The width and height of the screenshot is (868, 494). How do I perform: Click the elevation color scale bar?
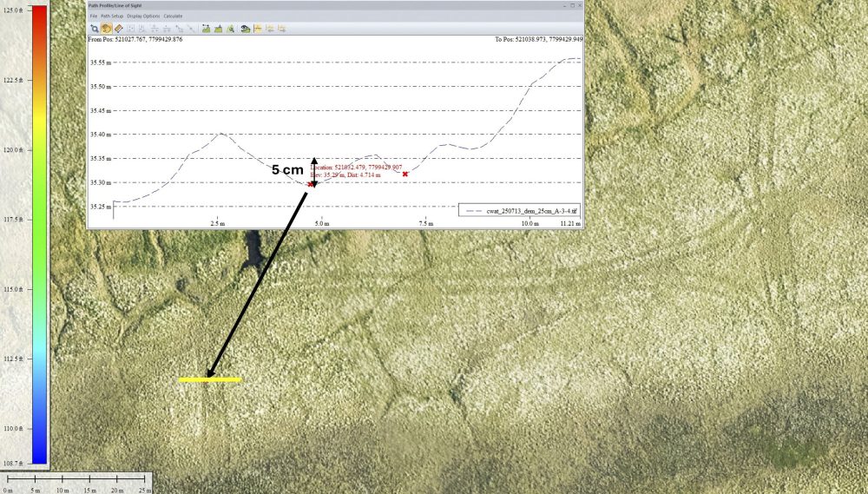pos(39,234)
